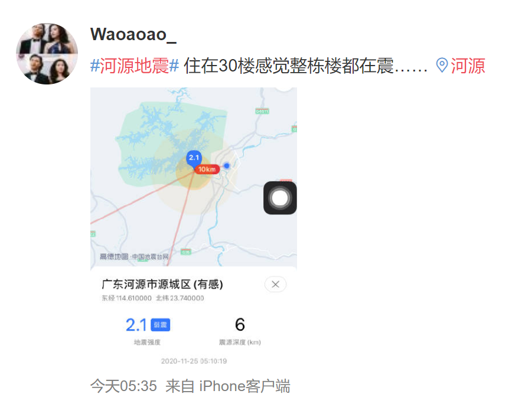Click the 2020-11-25 05:10:19 quake time
Viewport: 525px width, 420px height.
(194, 361)
